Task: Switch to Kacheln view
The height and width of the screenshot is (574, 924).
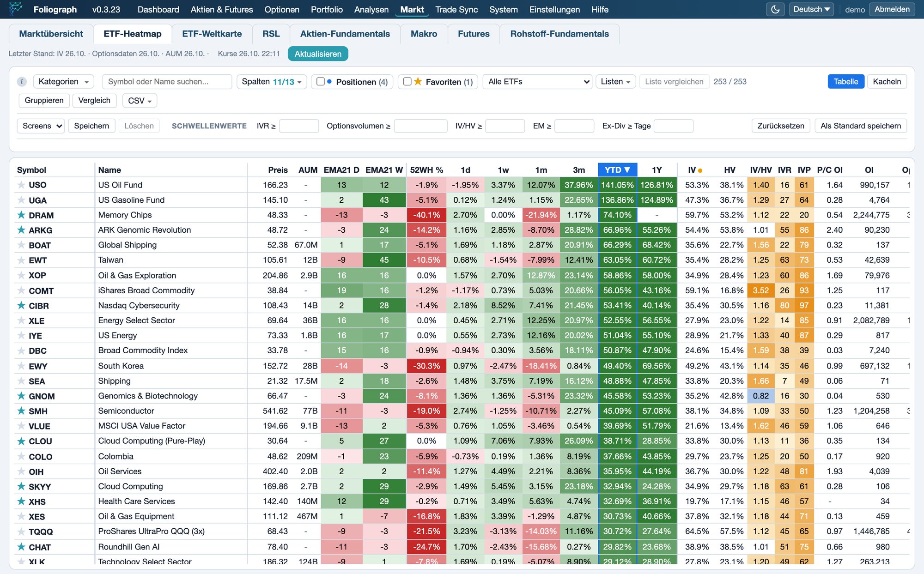Action: 887,82
